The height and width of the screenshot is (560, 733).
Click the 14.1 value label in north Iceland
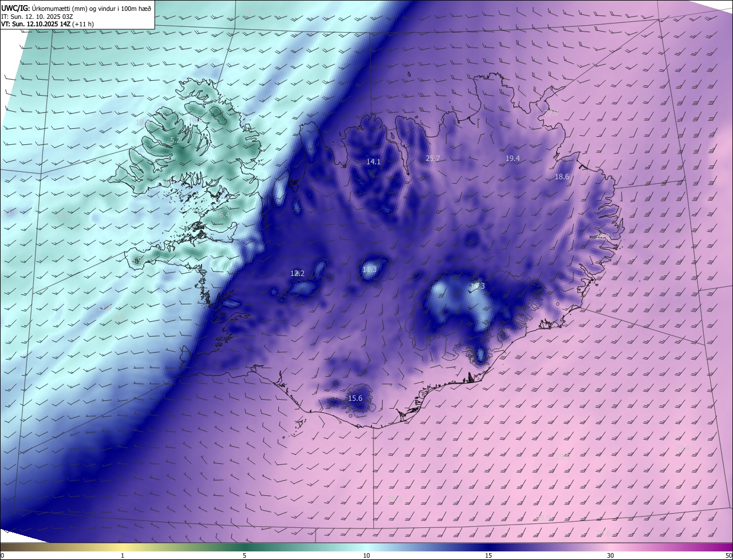coord(373,162)
